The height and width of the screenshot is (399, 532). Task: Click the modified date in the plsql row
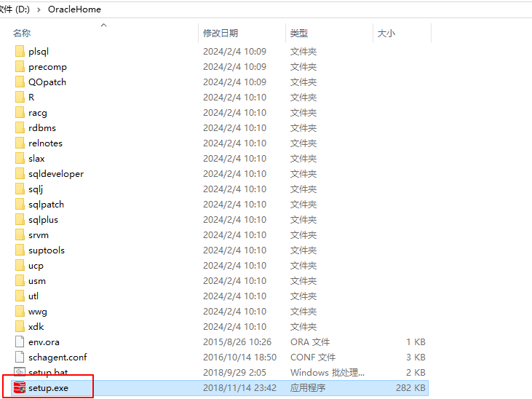234,52
